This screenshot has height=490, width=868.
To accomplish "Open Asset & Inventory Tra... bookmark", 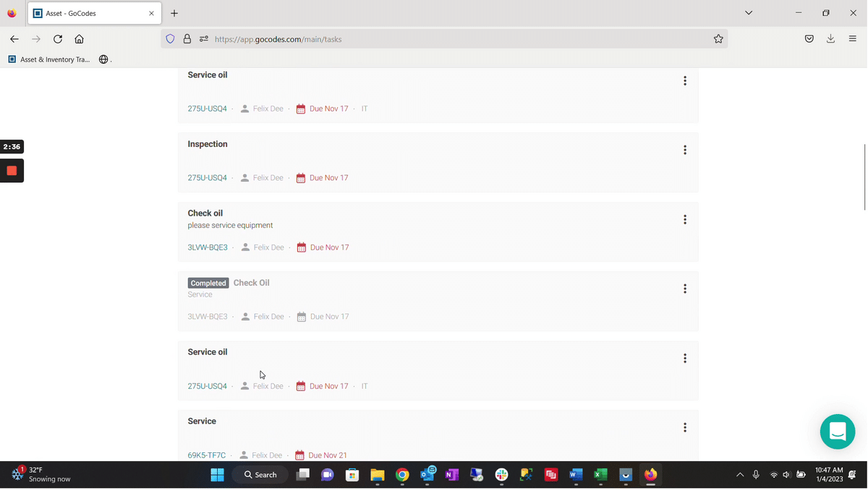I will click(49, 59).
